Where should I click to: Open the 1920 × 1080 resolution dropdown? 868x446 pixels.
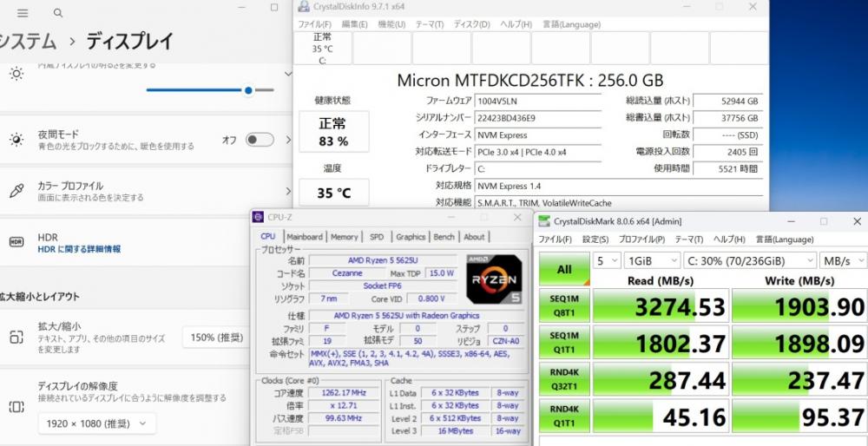pos(97,423)
